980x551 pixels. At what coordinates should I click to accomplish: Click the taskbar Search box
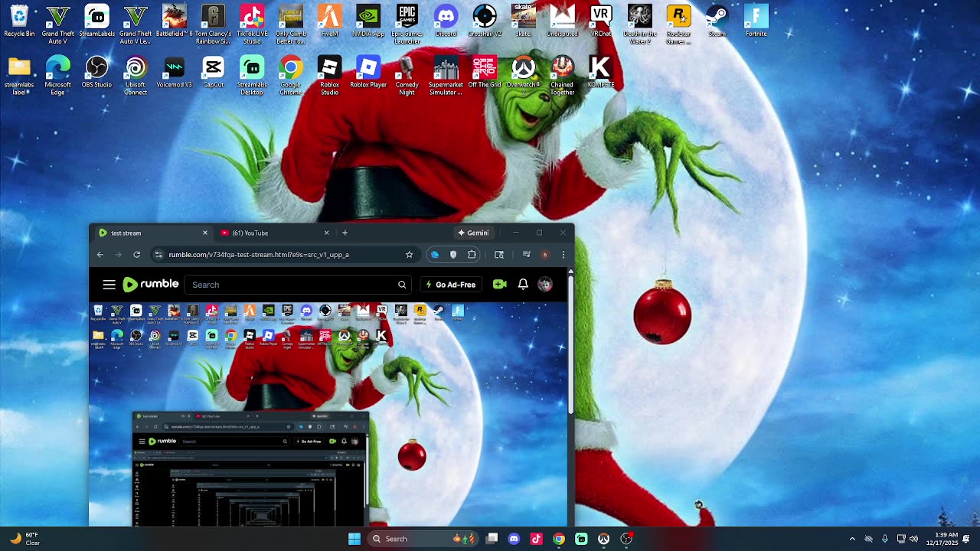coord(421,539)
